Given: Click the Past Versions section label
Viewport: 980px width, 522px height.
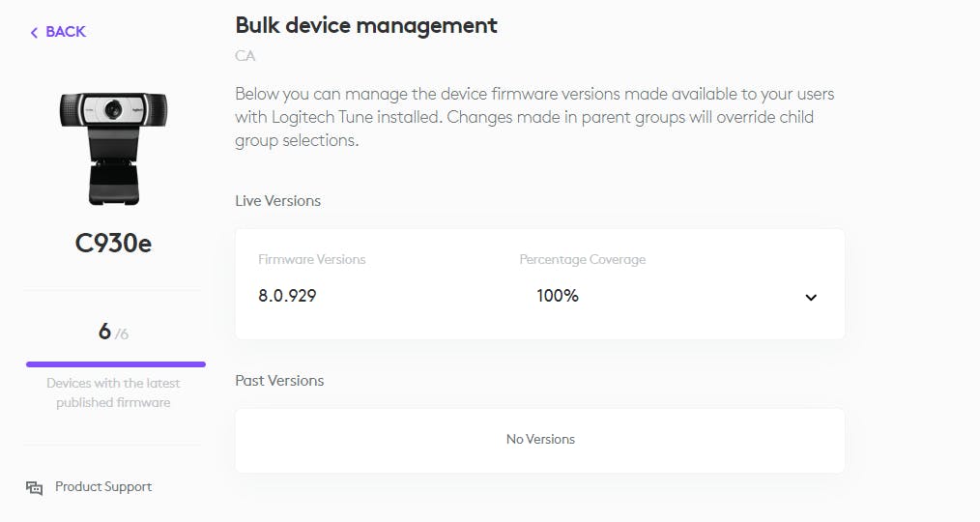Looking at the screenshot, I should [x=279, y=380].
